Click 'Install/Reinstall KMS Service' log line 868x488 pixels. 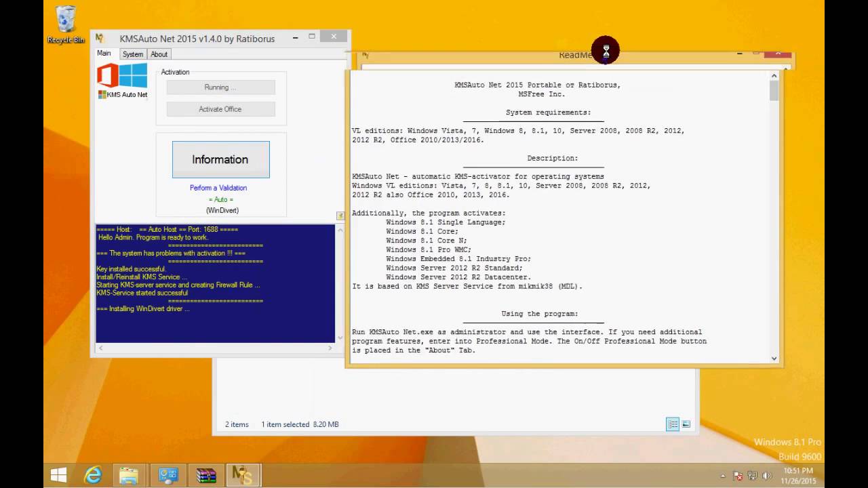[142, 277]
